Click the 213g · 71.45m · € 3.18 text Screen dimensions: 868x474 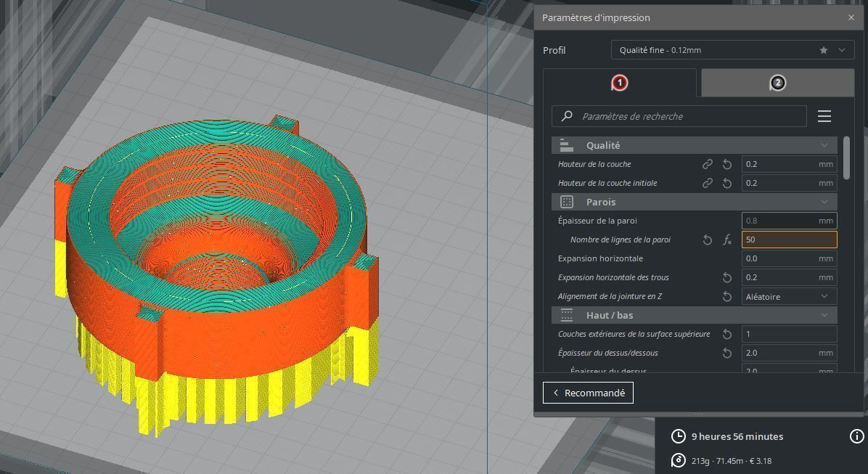click(x=732, y=461)
